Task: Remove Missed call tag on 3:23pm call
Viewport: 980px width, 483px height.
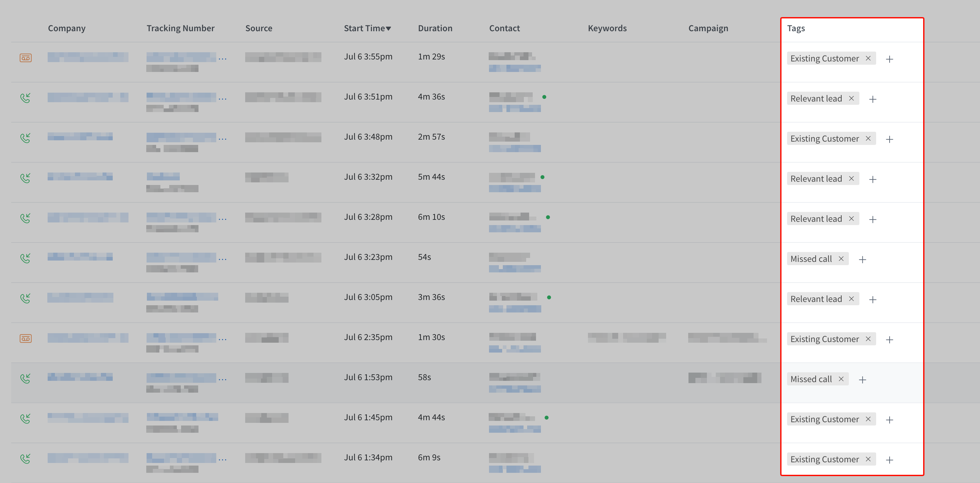Action: click(841, 259)
